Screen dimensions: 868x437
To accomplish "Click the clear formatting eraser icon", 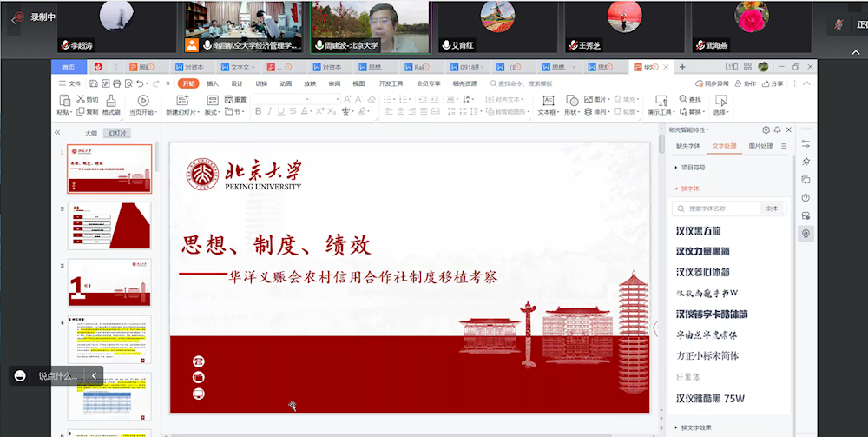I will [372, 99].
